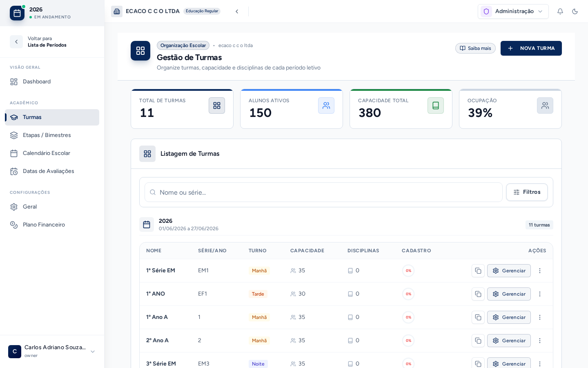Click the Ocupação people icon
Image resolution: width=588 pixels, height=368 pixels.
[545, 105]
